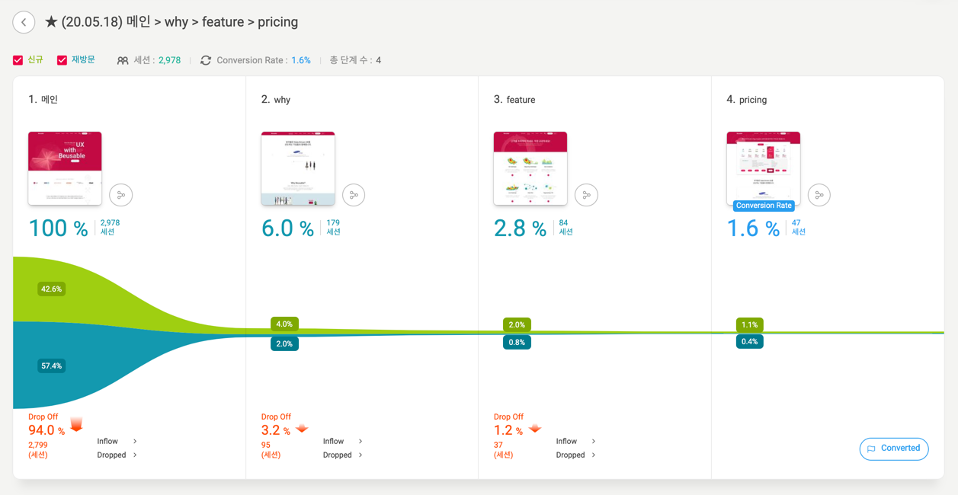Uncheck the 신규 checkbox

point(18,60)
